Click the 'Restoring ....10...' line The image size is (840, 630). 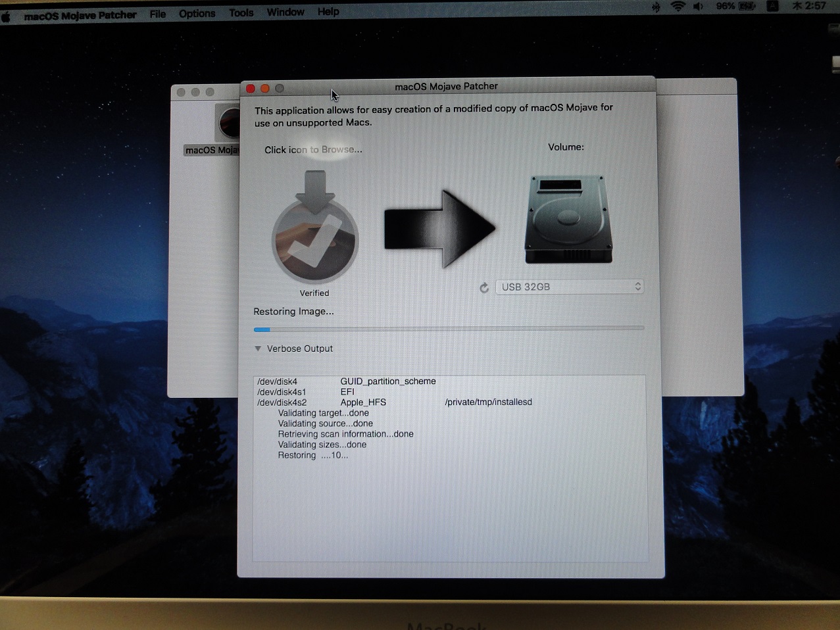tap(313, 455)
